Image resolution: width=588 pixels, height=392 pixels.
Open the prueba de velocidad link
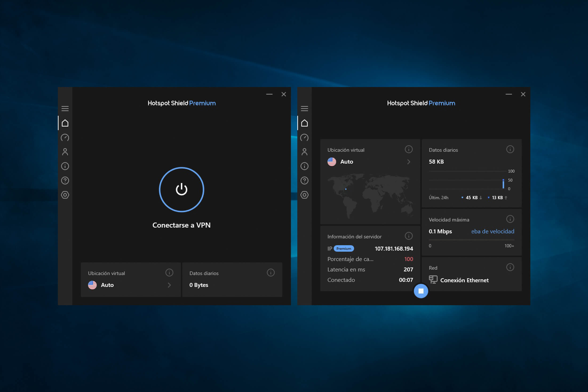coord(493,231)
